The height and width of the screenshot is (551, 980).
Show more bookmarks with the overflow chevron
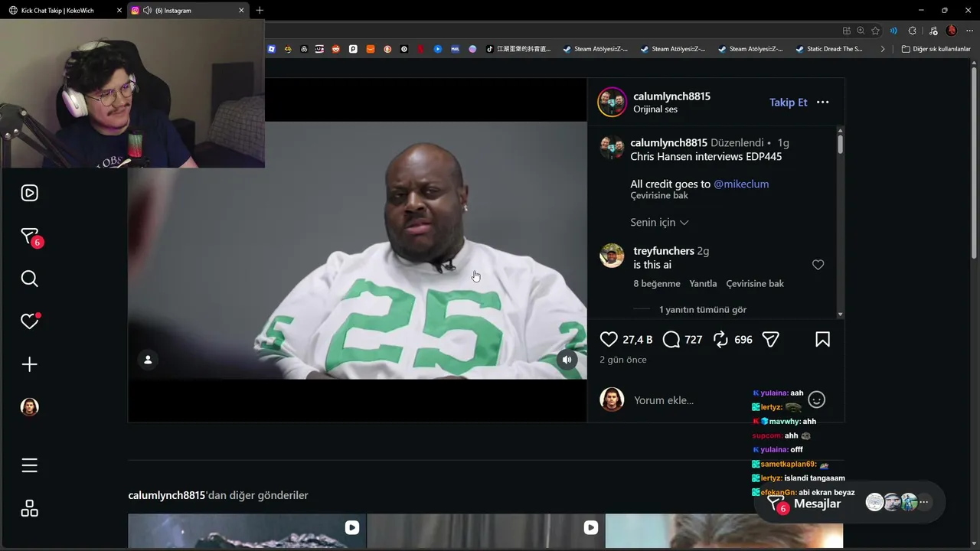pos(883,49)
